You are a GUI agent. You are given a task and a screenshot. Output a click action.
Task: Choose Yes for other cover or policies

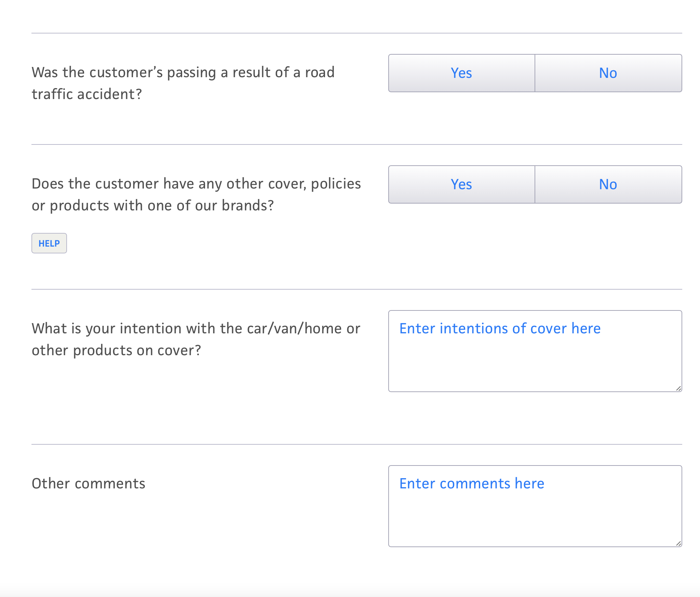click(461, 184)
